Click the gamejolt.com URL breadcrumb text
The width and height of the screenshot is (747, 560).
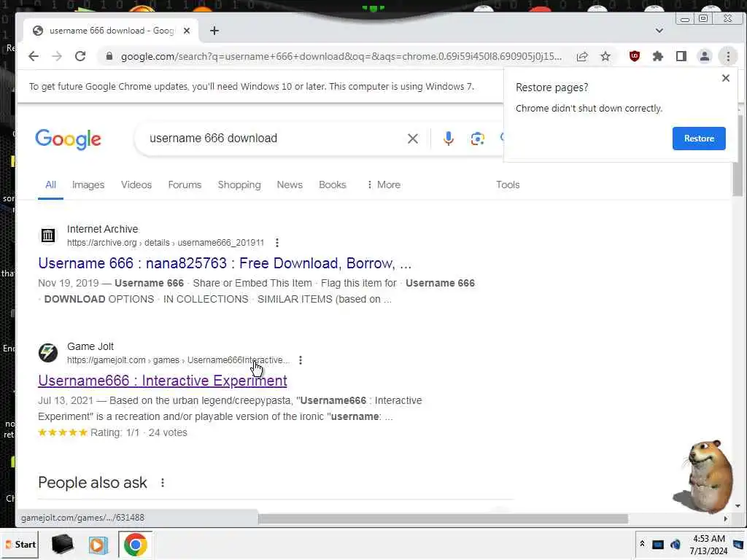pos(178,360)
